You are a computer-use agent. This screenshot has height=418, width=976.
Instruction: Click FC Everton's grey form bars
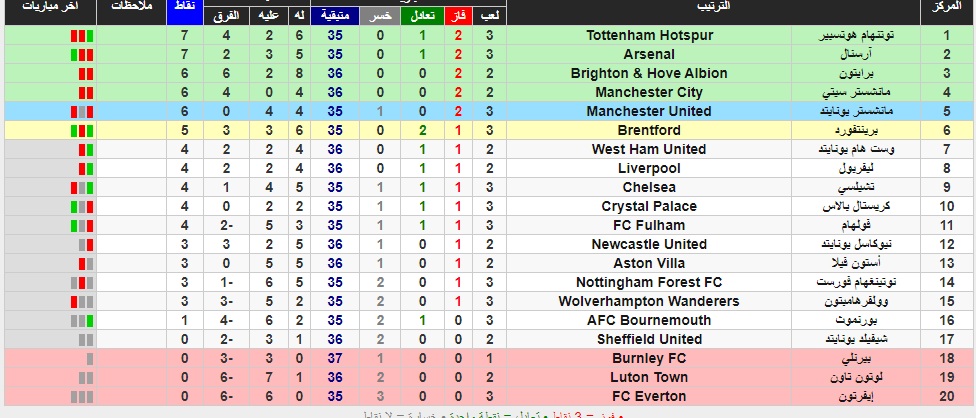tap(82, 397)
